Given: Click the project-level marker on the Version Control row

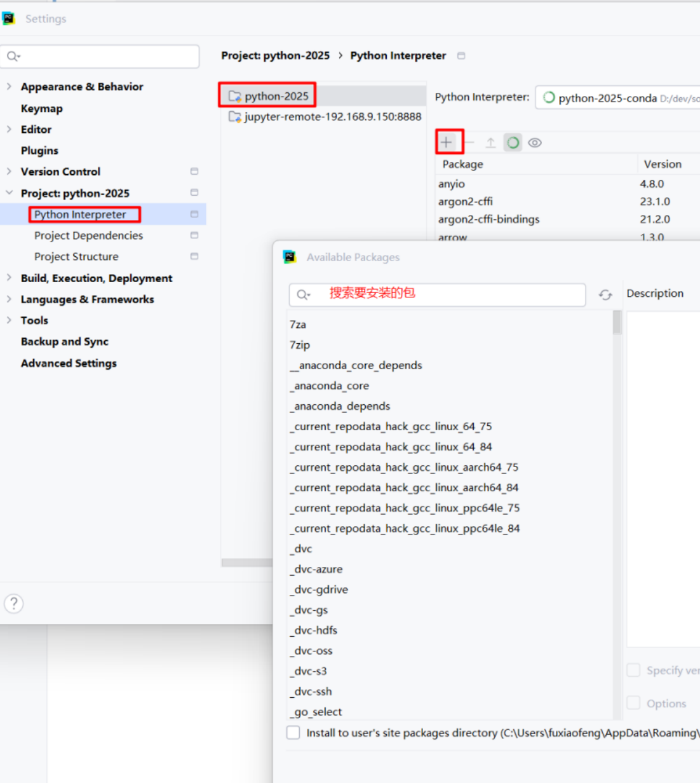Looking at the screenshot, I should pyautogui.click(x=194, y=172).
